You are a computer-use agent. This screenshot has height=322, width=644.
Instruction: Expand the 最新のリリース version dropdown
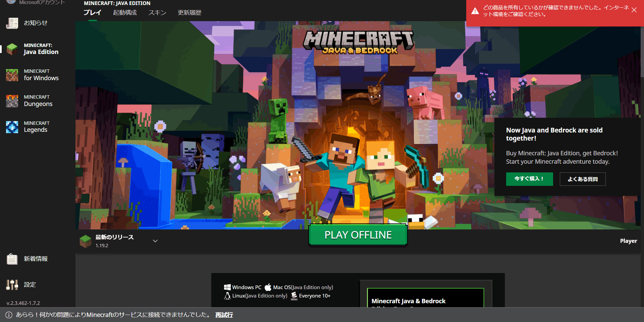155,241
